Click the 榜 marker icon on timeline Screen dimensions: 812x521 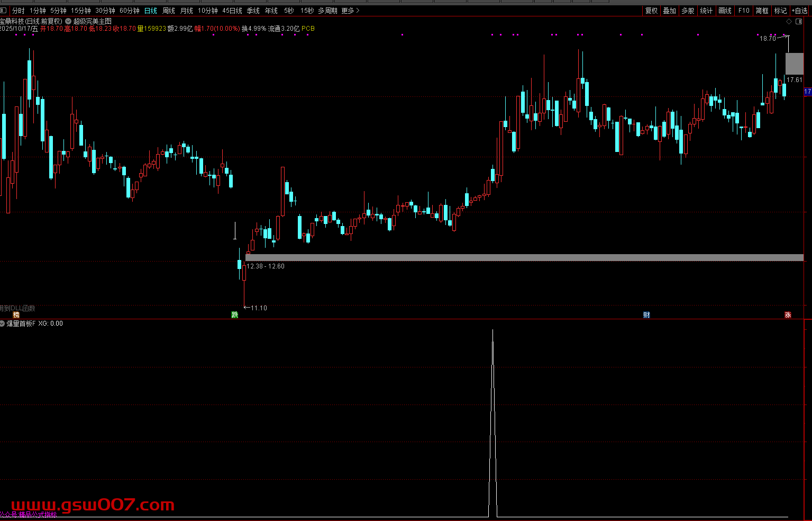(x=16, y=315)
